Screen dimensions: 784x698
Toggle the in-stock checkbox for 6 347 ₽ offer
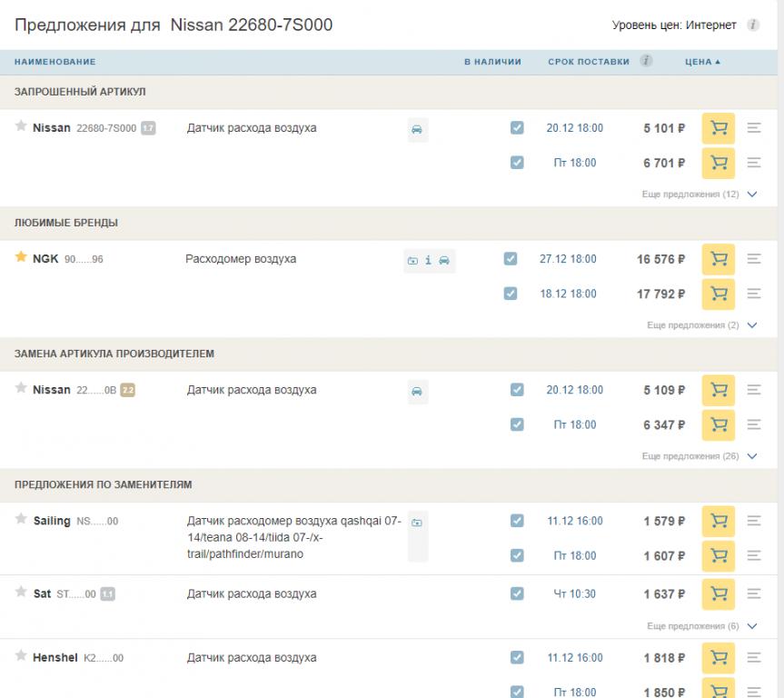(517, 424)
